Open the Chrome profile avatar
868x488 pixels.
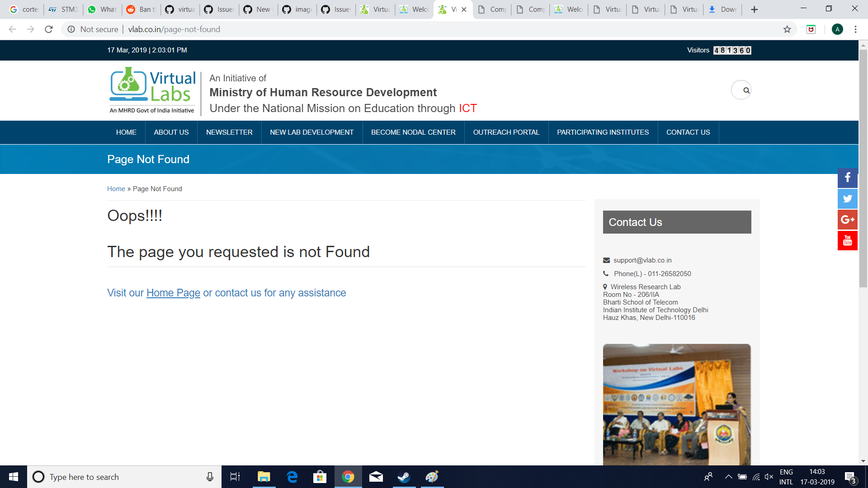click(837, 29)
